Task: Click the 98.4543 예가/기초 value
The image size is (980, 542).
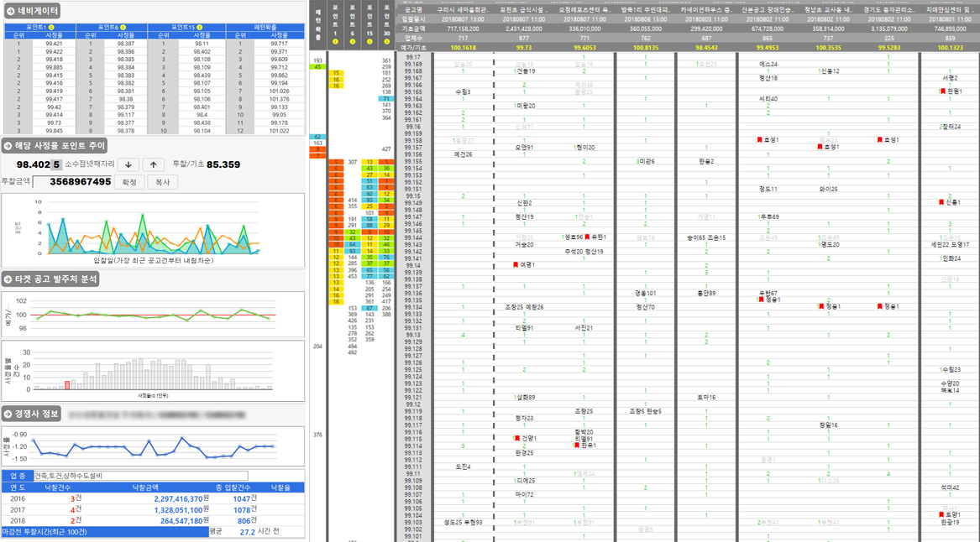Action: point(706,48)
